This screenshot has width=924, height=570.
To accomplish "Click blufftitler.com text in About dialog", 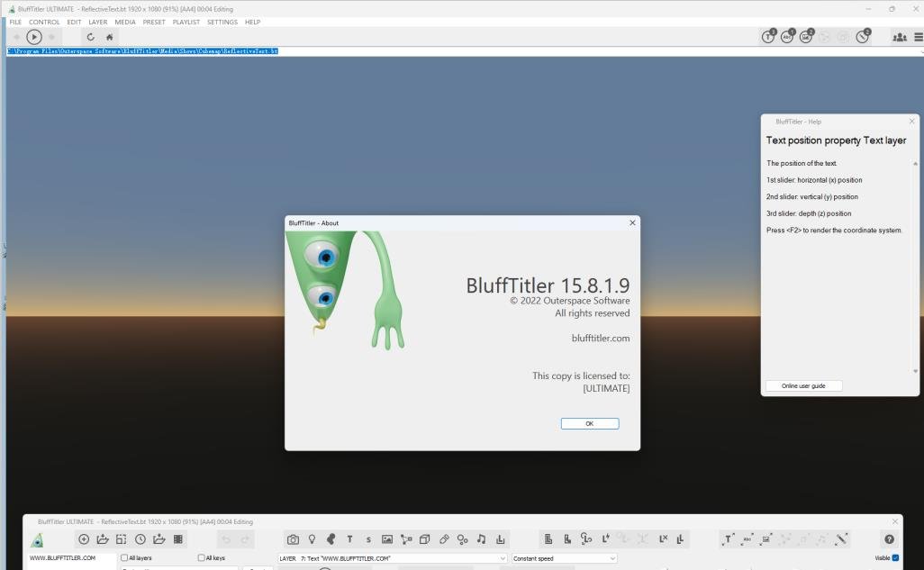I will (x=601, y=338).
